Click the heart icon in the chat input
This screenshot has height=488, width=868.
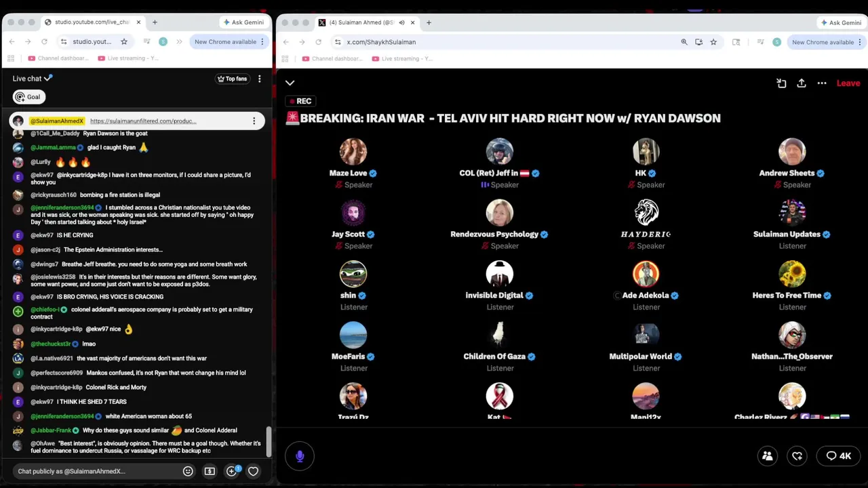click(253, 471)
